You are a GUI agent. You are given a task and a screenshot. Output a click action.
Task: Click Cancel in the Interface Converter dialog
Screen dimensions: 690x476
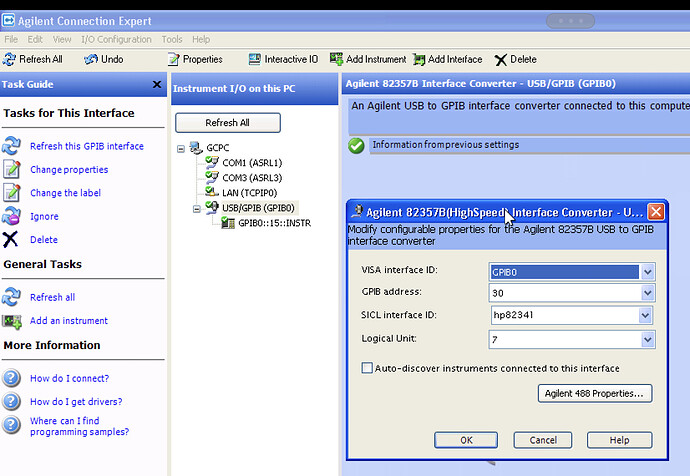[x=543, y=440]
